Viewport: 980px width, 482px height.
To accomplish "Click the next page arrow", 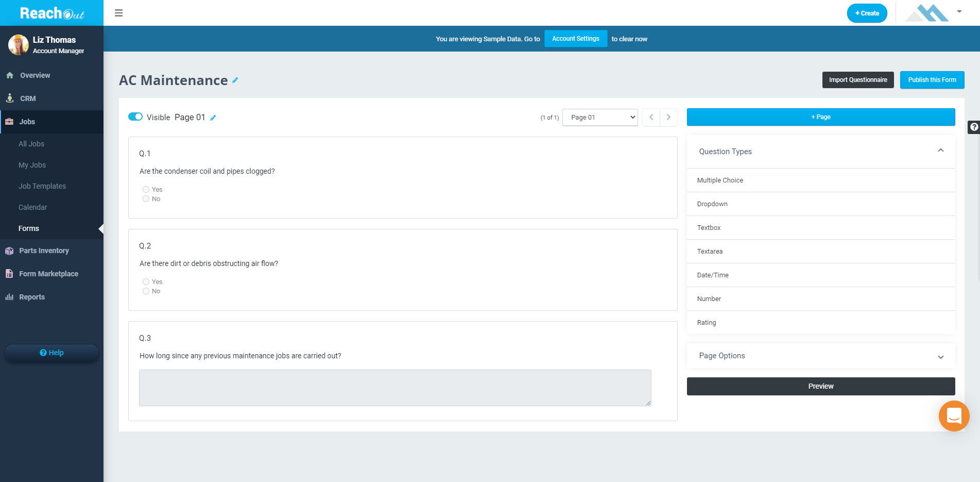I will [x=668, y=117].
